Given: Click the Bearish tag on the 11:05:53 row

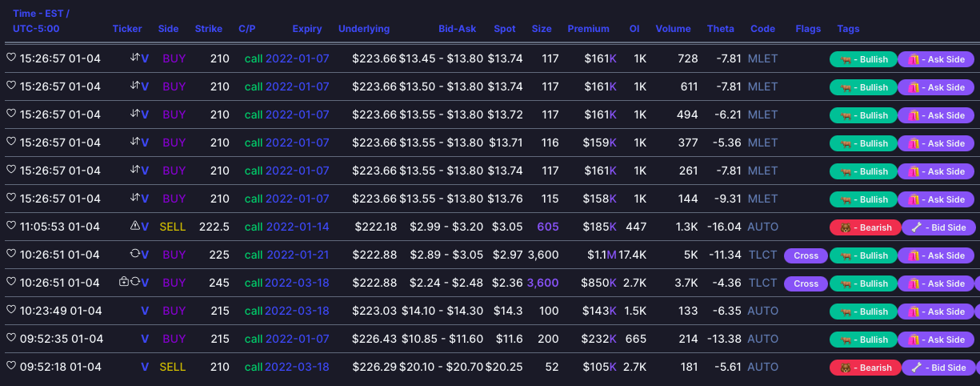Looking at the screenshot, I should [865, 227].
